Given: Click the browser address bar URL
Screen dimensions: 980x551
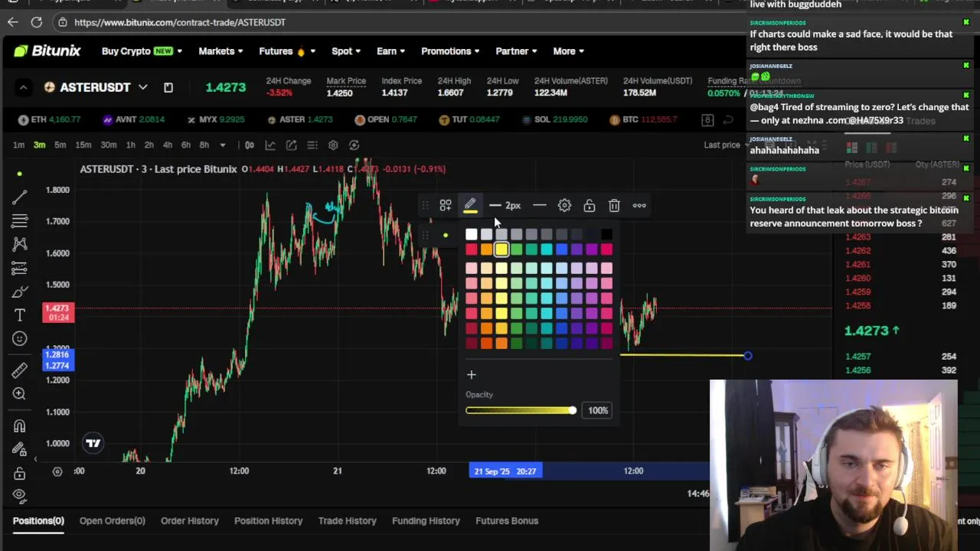Looking at the screenshot, I should [180, 22].
